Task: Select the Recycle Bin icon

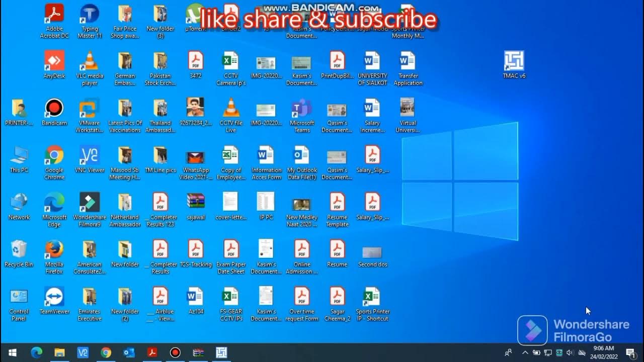Action: tap(19, 254)
